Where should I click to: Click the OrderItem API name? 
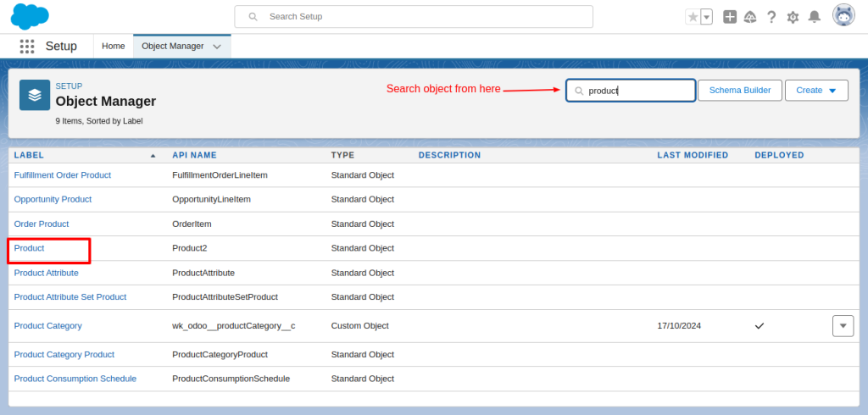[x=192, y=224]
